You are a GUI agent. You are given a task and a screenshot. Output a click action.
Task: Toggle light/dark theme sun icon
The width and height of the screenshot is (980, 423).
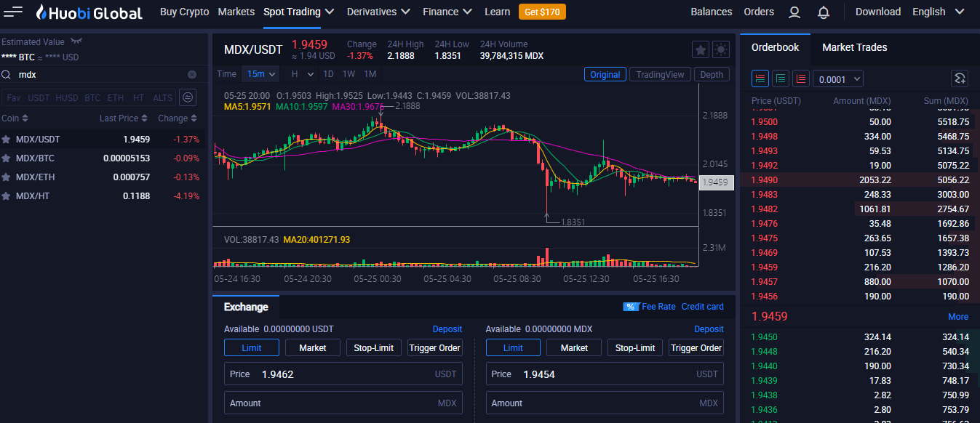click(721, 49)
